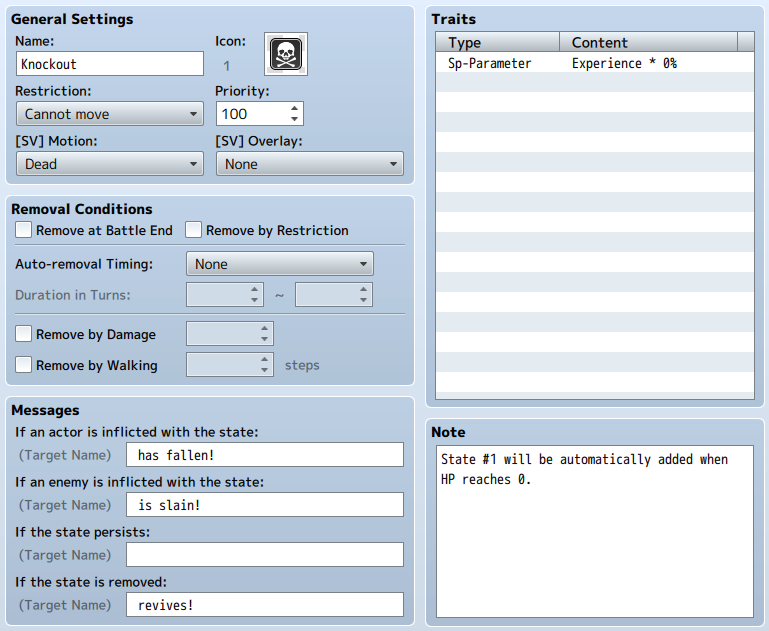Check Remove by Damage option

tap(24, 334)
